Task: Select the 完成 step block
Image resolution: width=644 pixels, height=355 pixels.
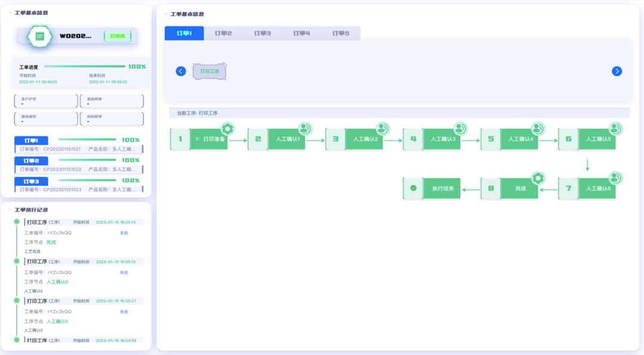Action: click(519, 188)
